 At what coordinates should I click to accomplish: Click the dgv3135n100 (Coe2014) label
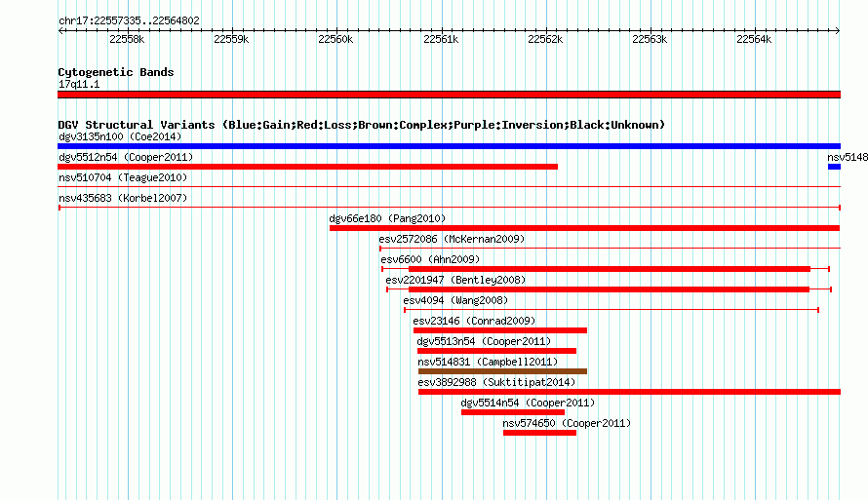click(120, 136)
